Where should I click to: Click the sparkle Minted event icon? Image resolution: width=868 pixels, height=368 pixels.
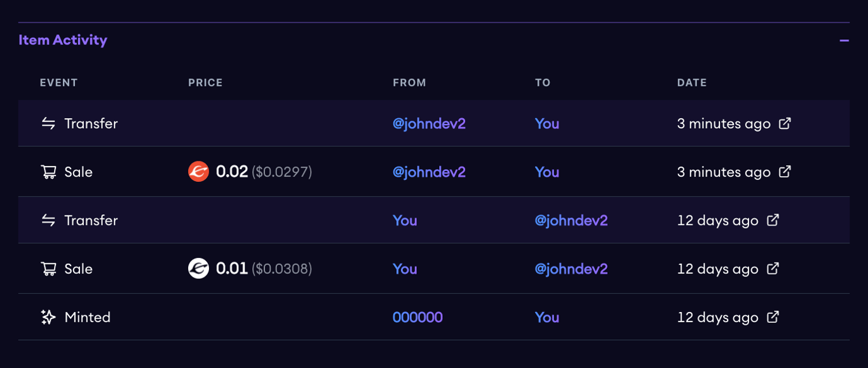(x=48, y=317)
